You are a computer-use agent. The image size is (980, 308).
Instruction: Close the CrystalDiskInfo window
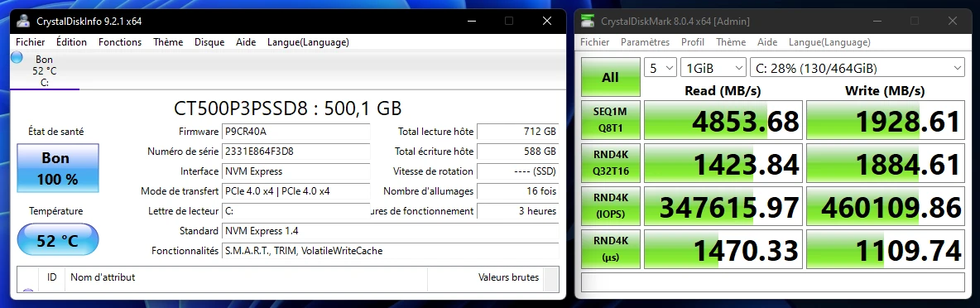point(547,21)
